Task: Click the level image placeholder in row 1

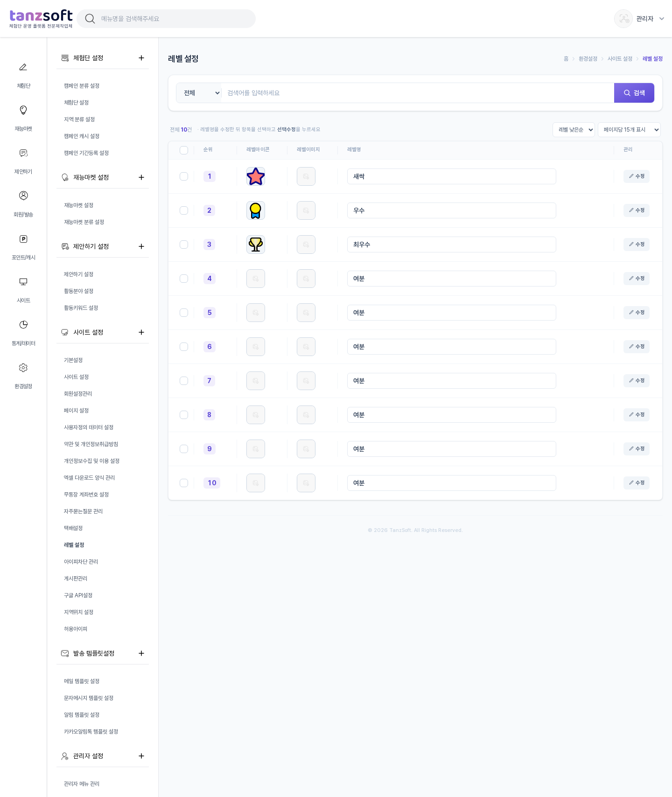Action: coord(306,176)
